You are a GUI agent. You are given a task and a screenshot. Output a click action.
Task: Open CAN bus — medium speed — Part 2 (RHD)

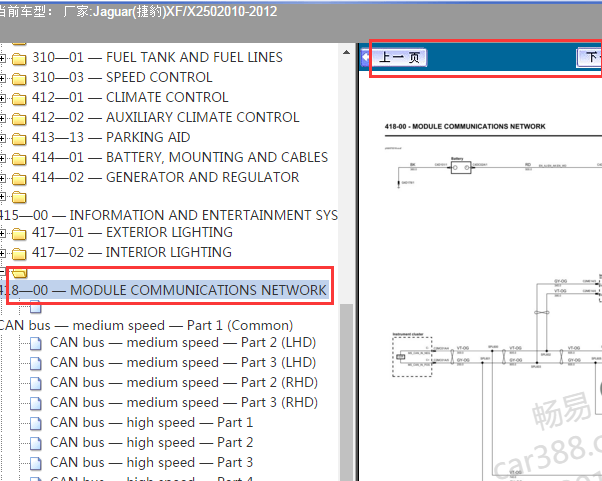[184, 382]
